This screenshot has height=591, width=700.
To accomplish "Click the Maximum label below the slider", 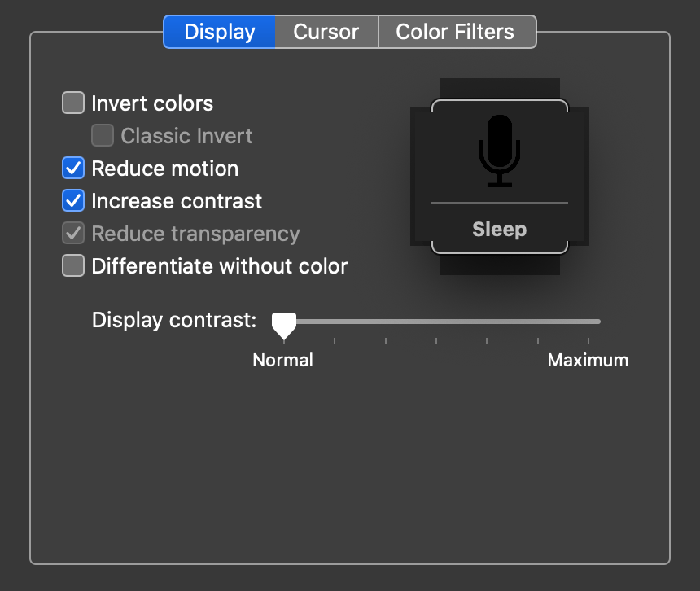I will 588,359.
